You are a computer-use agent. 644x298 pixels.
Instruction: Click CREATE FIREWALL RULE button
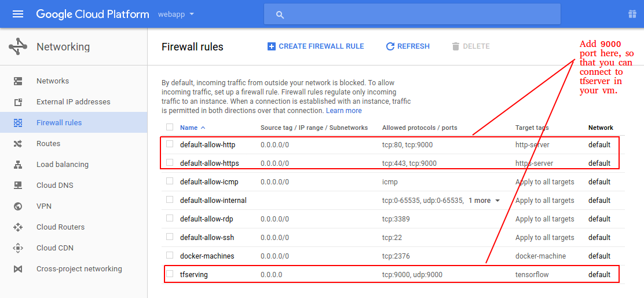pyautogui.click(x=316, y=46)
